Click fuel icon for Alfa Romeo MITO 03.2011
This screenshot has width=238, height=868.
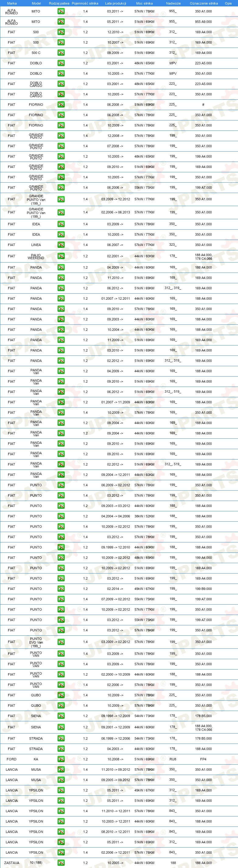61,12
